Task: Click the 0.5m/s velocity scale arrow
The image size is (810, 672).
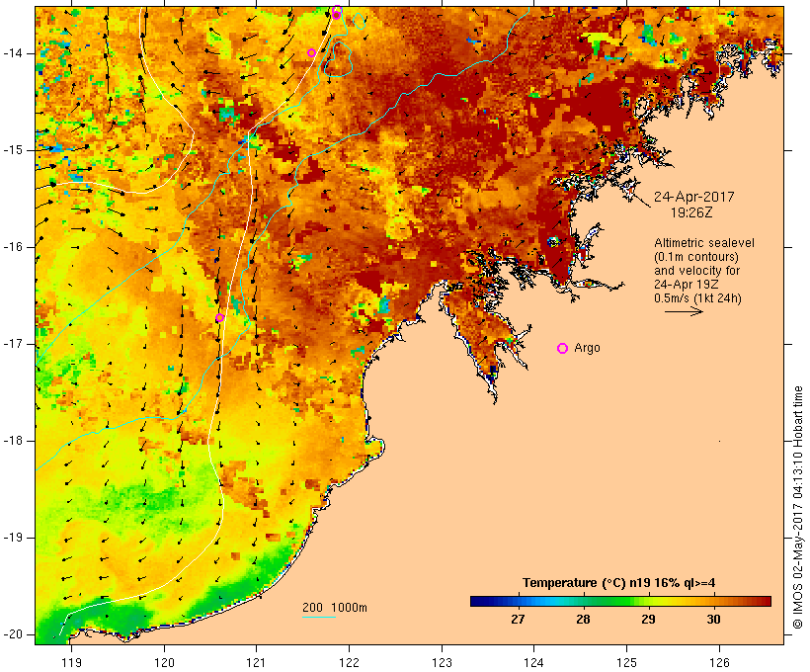Action: coord(684,311)
